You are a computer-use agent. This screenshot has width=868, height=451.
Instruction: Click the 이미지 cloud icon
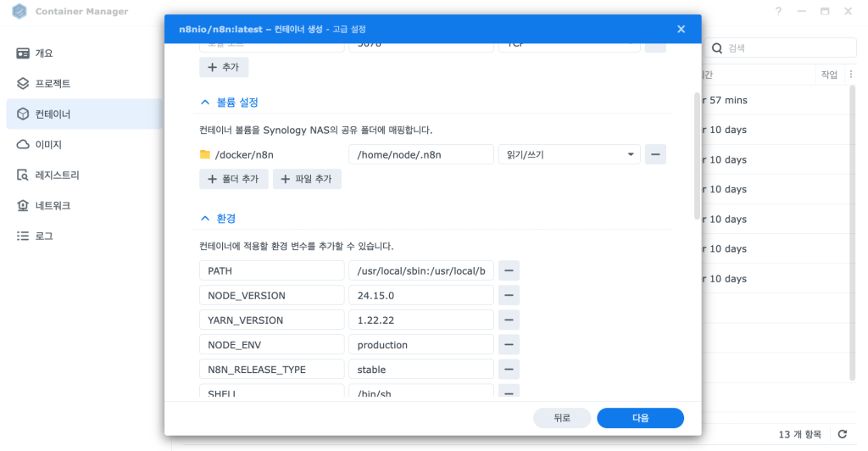[23, 144]
